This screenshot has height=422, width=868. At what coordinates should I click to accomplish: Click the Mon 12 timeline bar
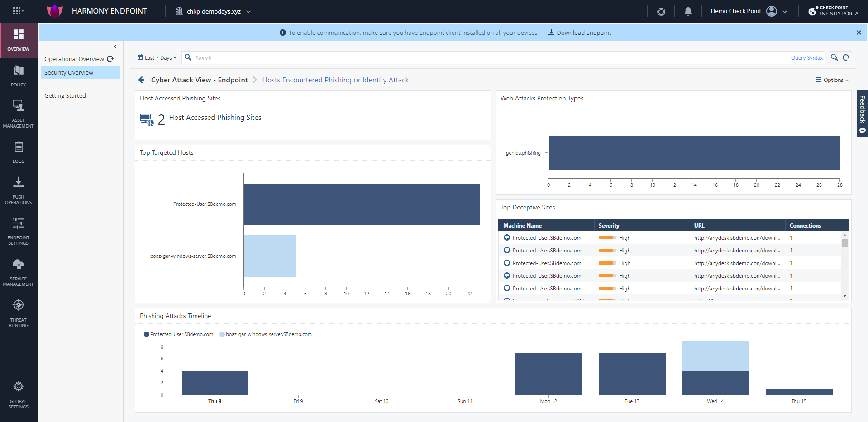pyautogui.click(x=548, y=374)
